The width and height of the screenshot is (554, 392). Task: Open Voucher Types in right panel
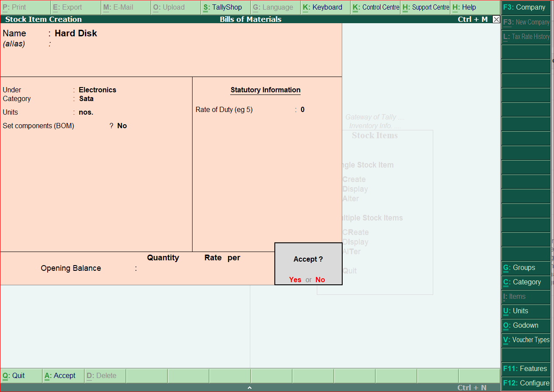(526, 339)
